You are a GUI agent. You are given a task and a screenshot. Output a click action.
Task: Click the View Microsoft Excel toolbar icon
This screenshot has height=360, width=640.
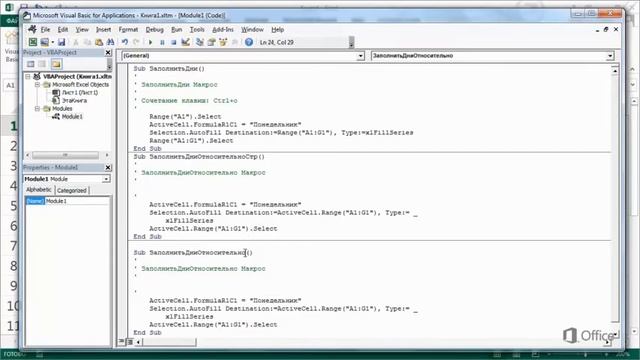pyautogui.click(x=33, y=42)
